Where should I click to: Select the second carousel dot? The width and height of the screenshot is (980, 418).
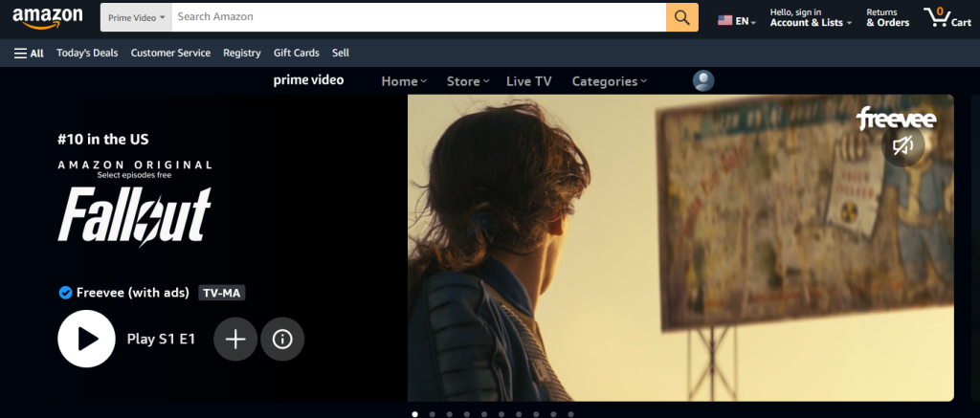(433, 413)
